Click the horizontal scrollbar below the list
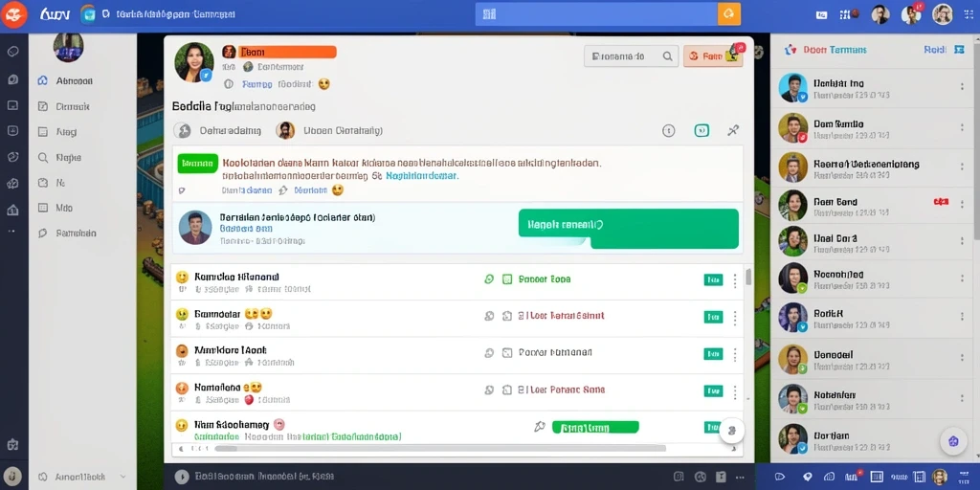The width and height of the screenshot is (980, 490). coord(440,448)
